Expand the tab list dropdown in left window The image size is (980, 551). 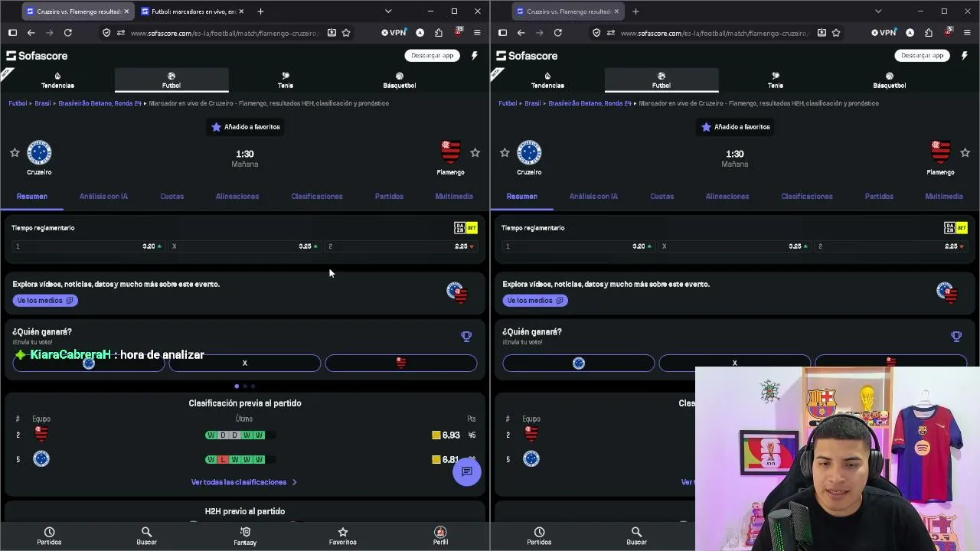click(x=388, y=11)
